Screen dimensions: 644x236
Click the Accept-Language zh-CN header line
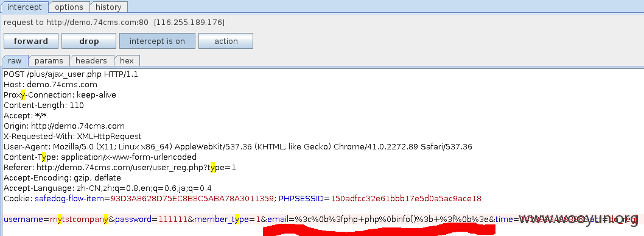click(108, 188)
